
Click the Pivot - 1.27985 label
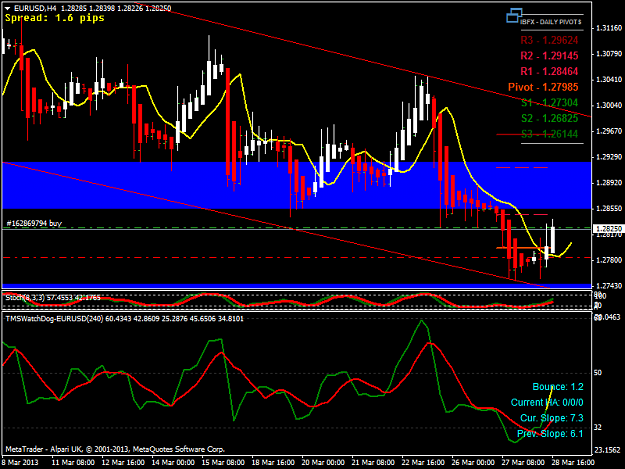pos(543,87)
